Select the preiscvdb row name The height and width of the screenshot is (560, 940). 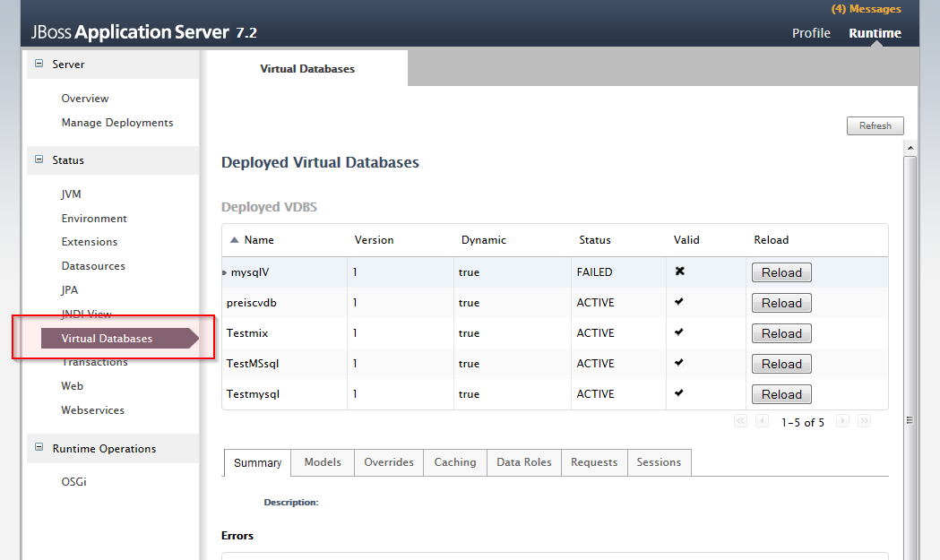click(251, 303)
